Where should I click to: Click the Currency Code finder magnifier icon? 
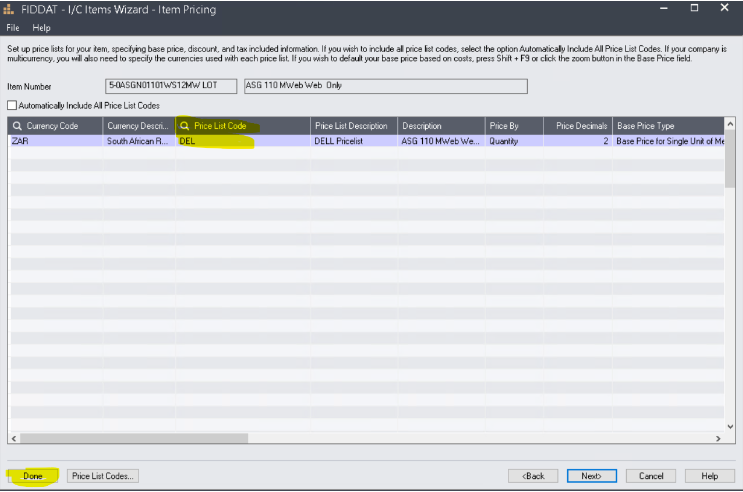(17, 126)
